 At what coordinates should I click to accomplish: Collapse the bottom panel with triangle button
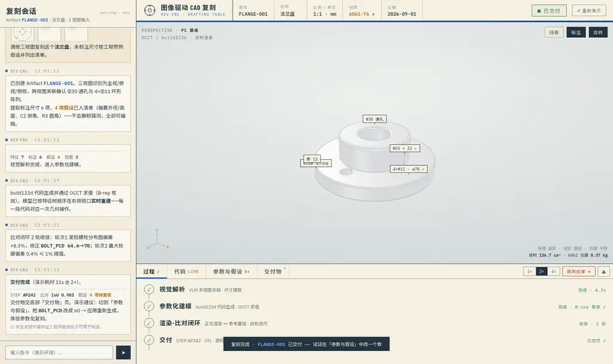click(x=603, y=271)
